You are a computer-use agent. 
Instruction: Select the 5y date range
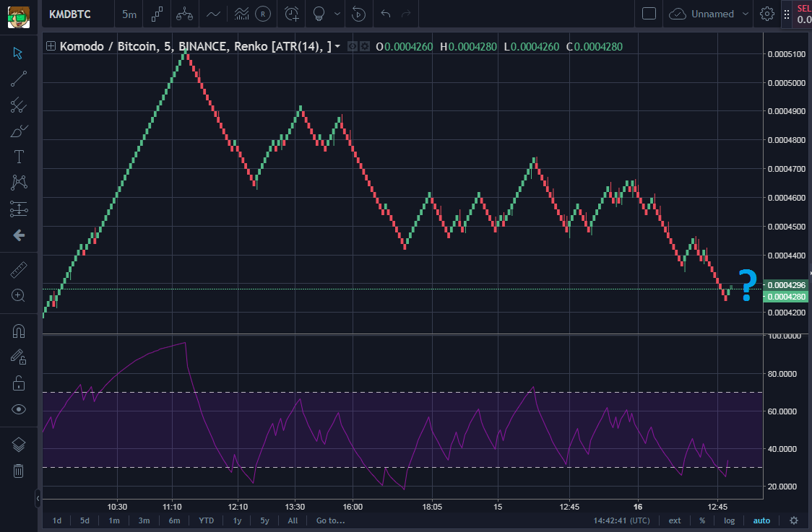[x=264, y=520]
